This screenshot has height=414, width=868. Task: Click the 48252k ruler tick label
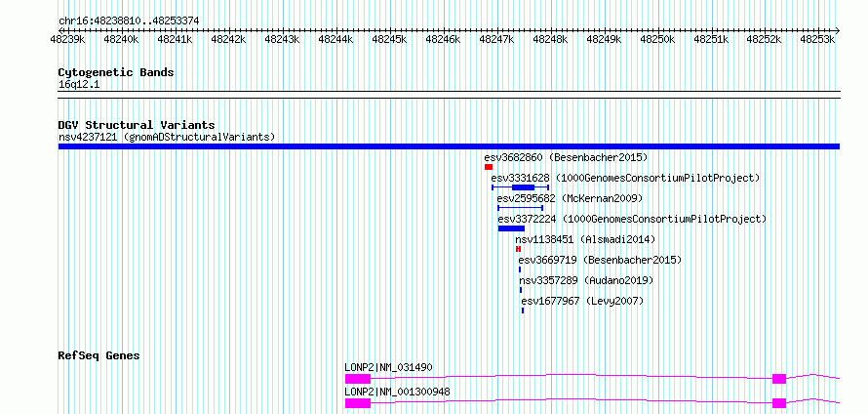[765, 39]
